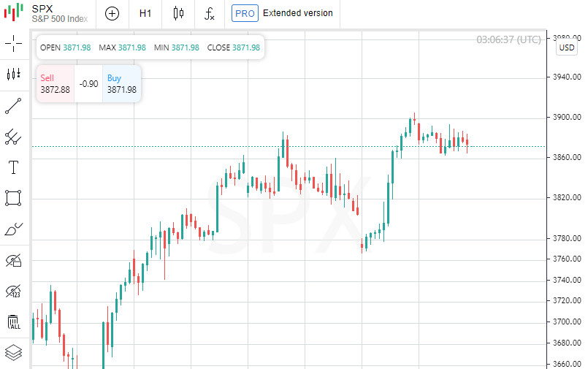Toggle hide drawings eye icon
The height and width of the screenshot is (369, 588).
tap(13, 260)
